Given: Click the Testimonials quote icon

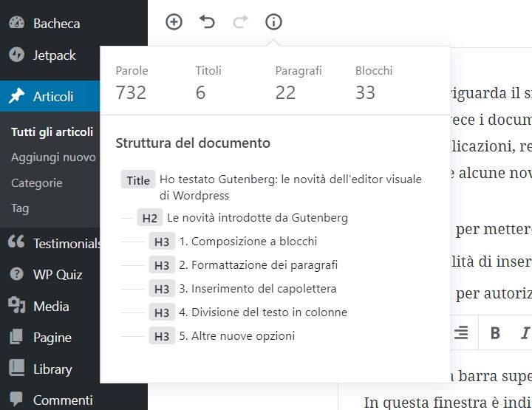Looking at the screenshot, I should click(16, 242).
